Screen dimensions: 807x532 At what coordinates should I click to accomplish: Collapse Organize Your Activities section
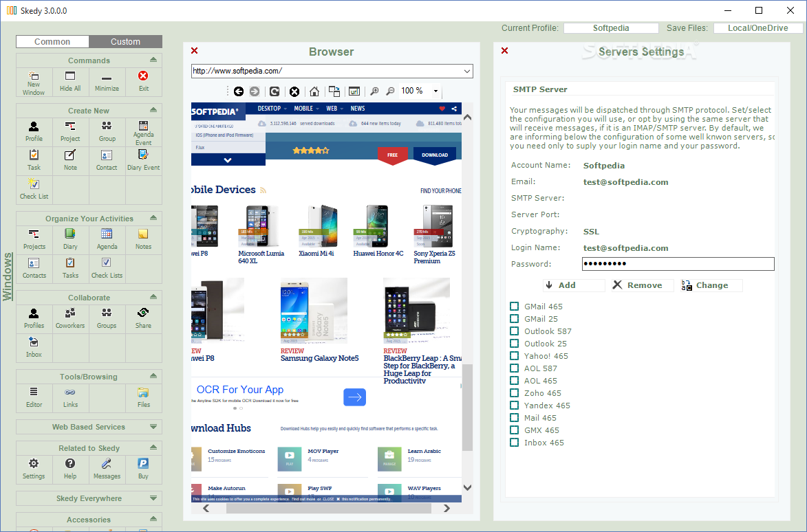point(153,218)
